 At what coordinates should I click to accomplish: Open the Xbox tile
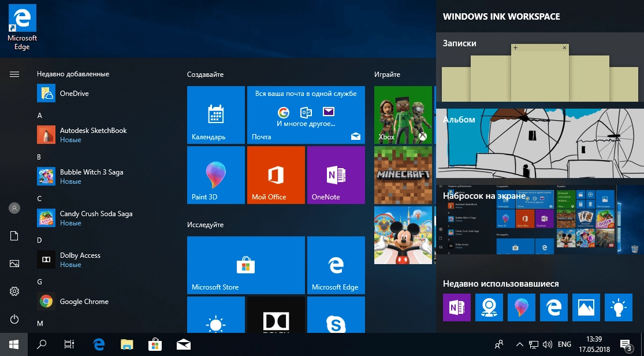tap(403, 115)
